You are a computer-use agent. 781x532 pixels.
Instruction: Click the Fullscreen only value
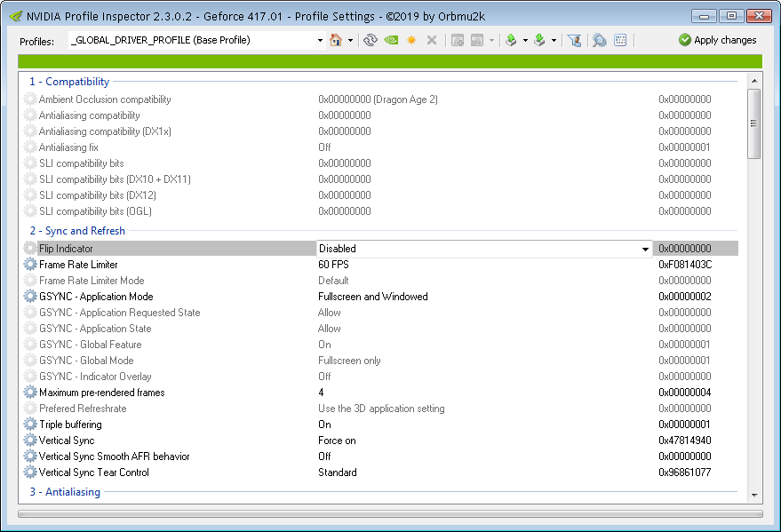click(x=349, y=361)
